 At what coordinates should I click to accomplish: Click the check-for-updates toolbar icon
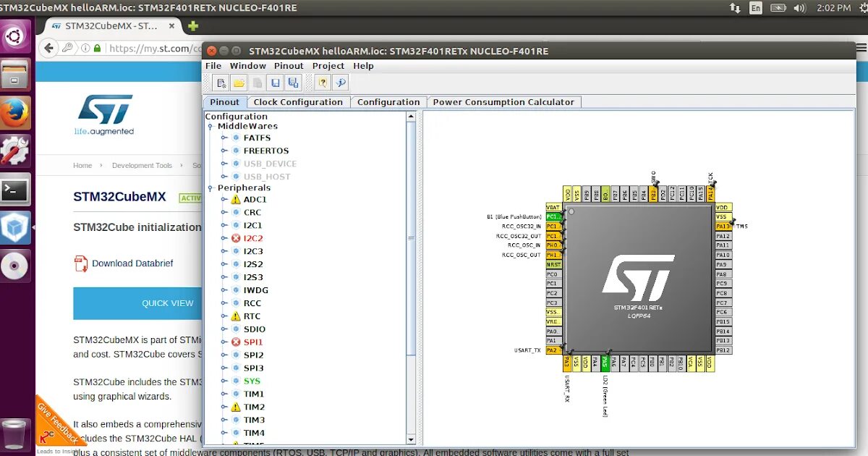coord(341,83)
